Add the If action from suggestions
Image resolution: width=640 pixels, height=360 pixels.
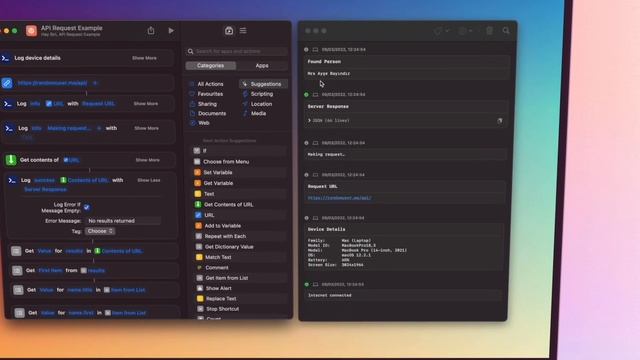[x=240, y=151]
